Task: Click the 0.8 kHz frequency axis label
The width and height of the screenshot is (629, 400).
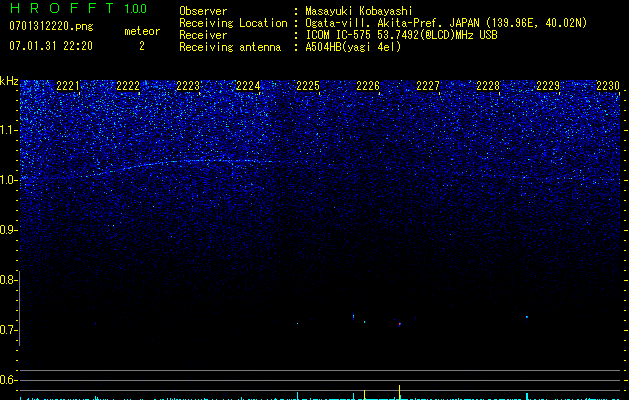Action: [9, 280]
